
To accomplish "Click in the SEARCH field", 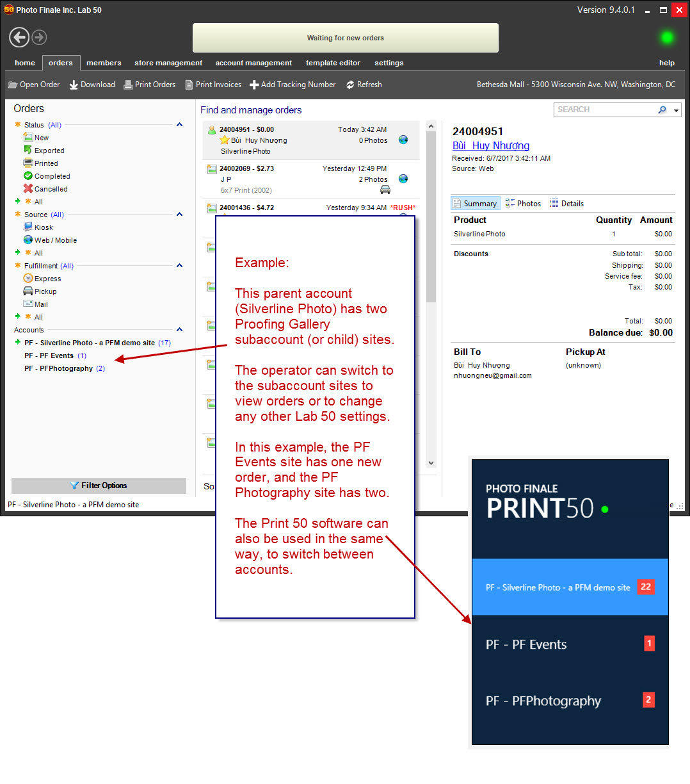I will tap(606, 110).
